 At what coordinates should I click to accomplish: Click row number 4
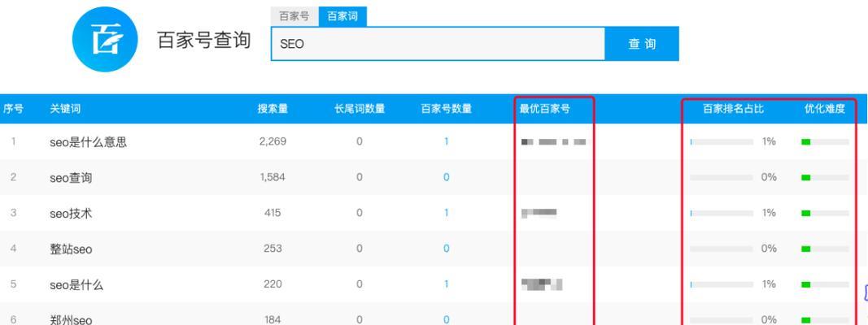click(x=13, y=249)
